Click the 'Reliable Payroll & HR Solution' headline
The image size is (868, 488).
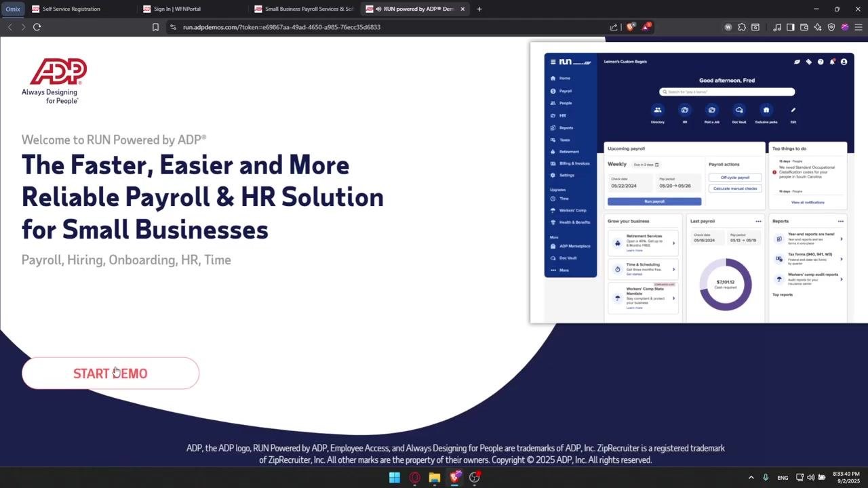(203, 197)
